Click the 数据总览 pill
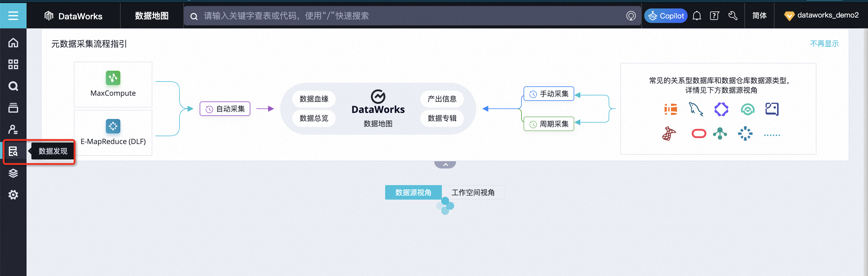This screenshot has width=868, height=276. (x=314, y=118)
